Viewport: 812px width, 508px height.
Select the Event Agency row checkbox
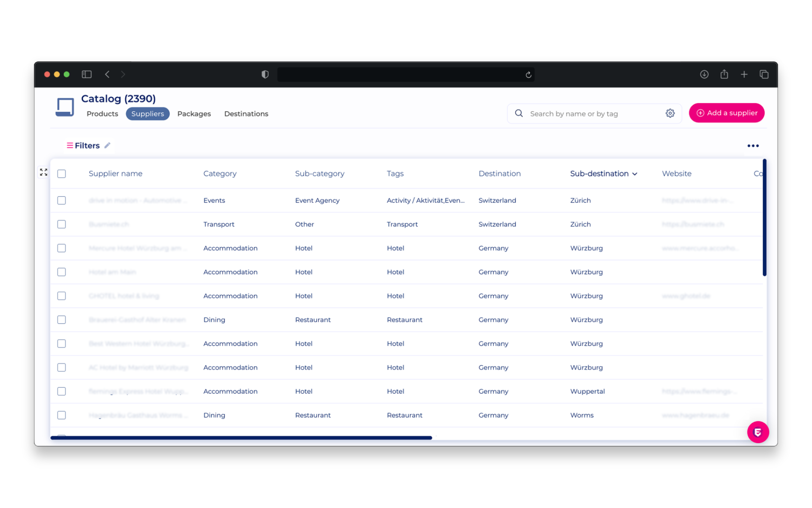(62, 200)
